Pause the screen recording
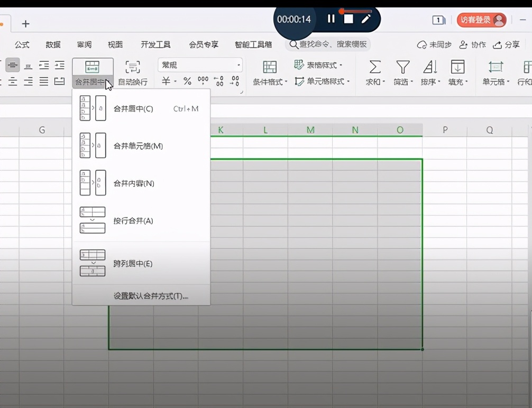The image size is (532, 408). coord(331,19)
